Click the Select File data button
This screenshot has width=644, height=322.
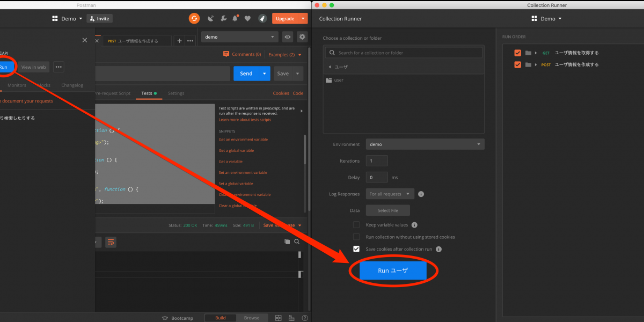tap(387, 210)
